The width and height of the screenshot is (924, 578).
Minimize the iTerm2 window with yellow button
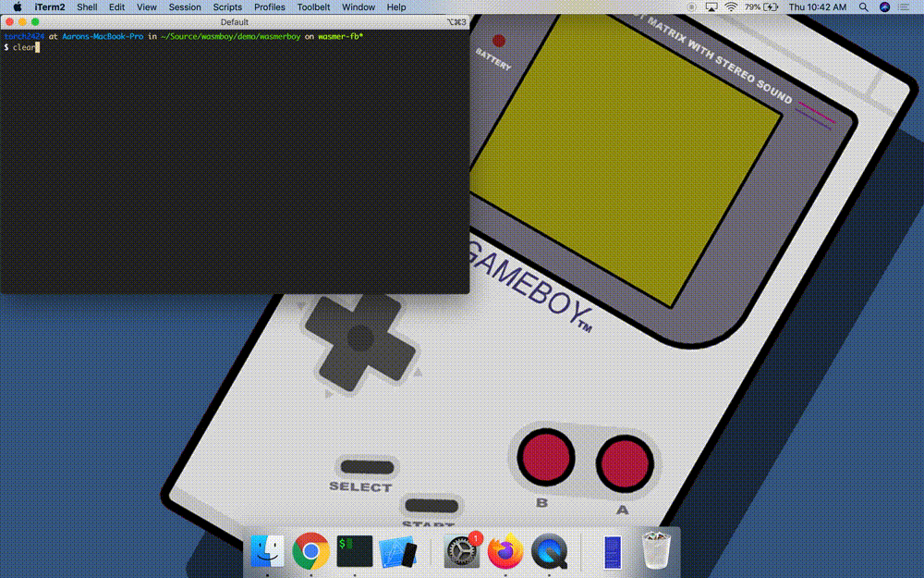coord(22,22)
